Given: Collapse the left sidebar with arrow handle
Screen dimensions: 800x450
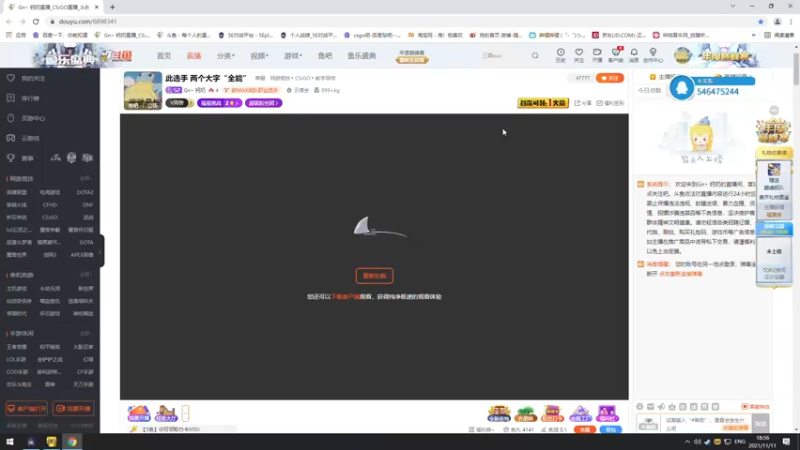Looking at the screenshot, I should tap(101, 251).
